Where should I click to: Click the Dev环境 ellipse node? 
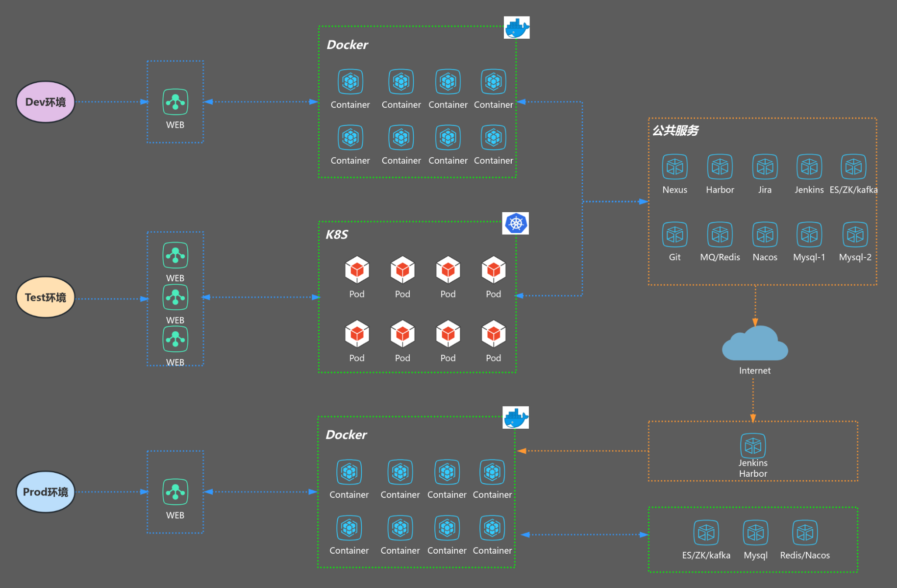coord(46,102)
